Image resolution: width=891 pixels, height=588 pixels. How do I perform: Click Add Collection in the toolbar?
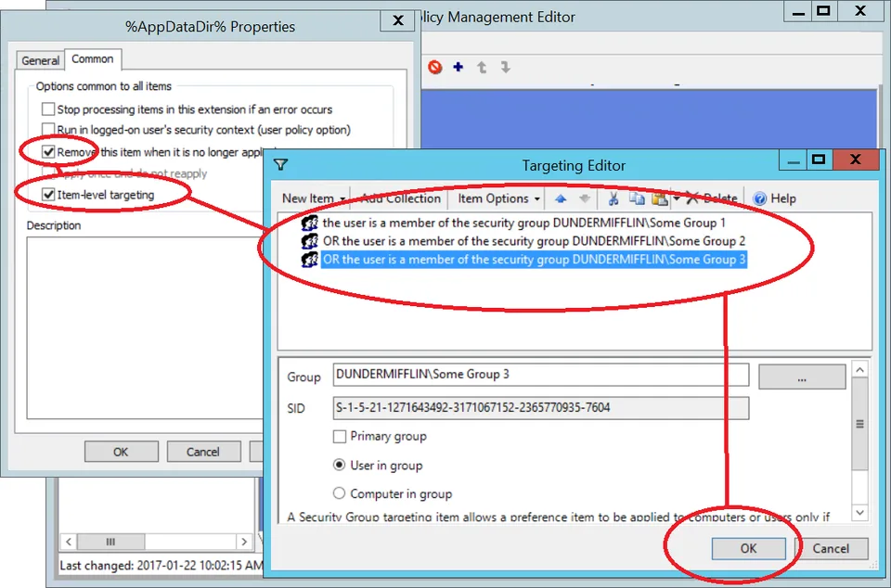coord(401,198)
